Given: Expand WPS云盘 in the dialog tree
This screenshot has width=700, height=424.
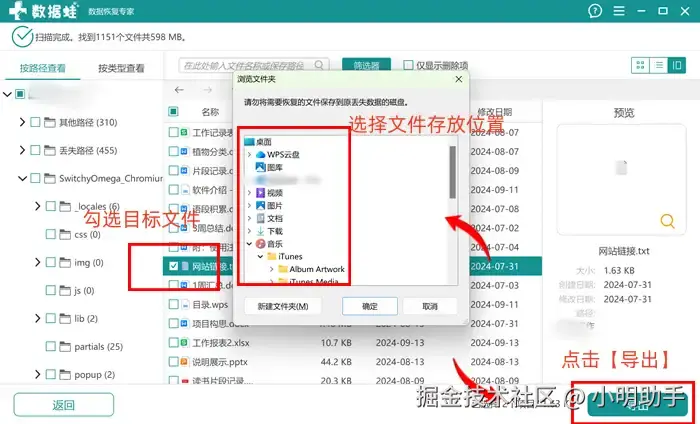Looking at the screenshot, I should [249, 155].
